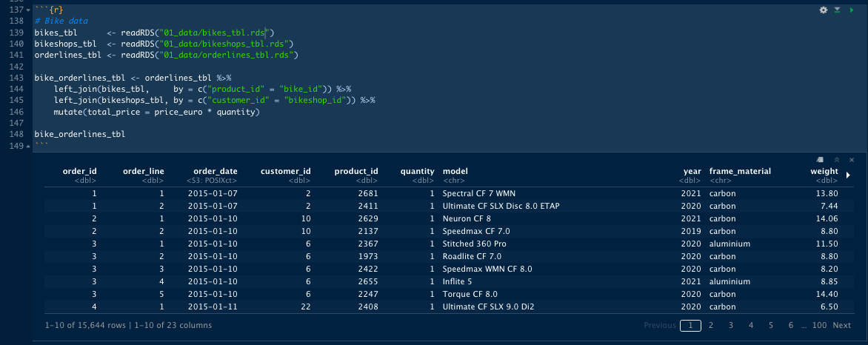The image size is (868, 345).
Task: Click product_id column header
Action: coord(356,172)
